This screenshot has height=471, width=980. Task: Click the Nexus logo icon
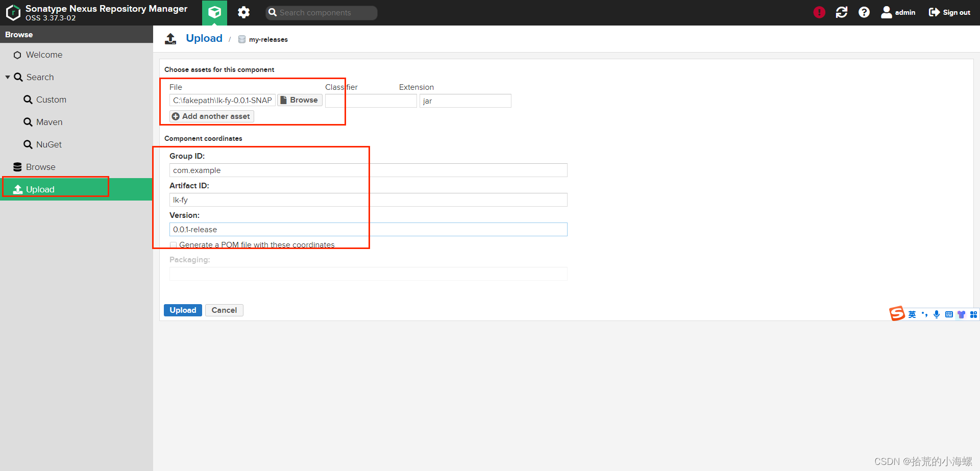[13, 13]
